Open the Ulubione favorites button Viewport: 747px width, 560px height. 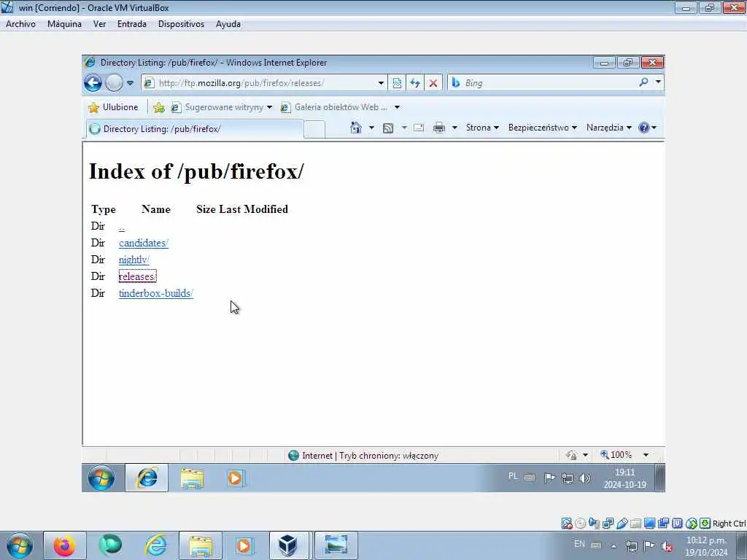(x=113, y=107)
